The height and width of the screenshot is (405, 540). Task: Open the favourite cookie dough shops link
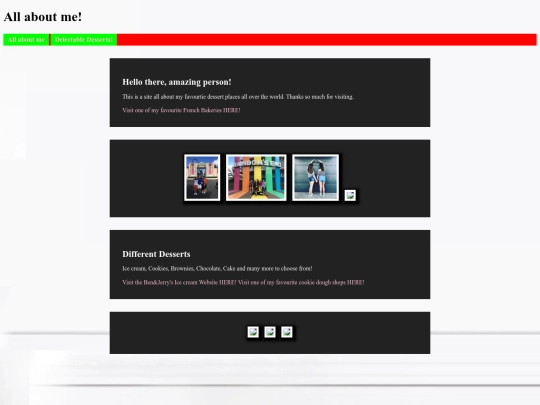tap(301, 282)
